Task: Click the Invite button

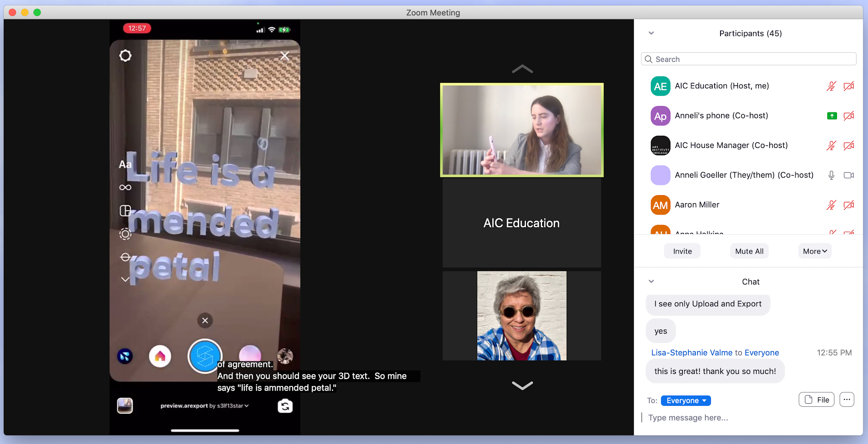Action: [x=682, y=251]
